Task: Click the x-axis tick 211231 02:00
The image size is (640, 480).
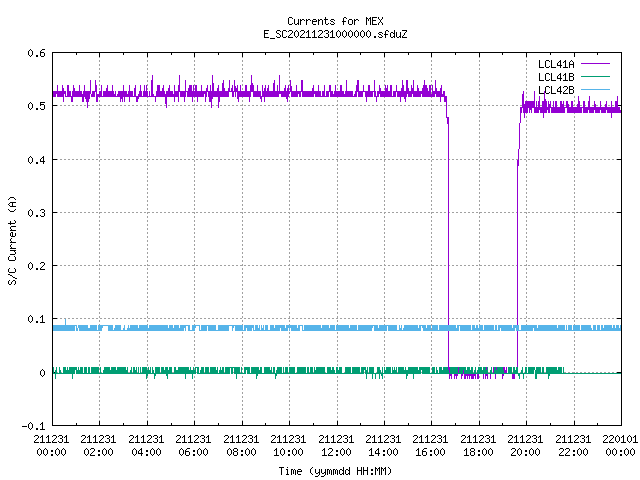Action: pyautogui.click(x=98, y=446)
